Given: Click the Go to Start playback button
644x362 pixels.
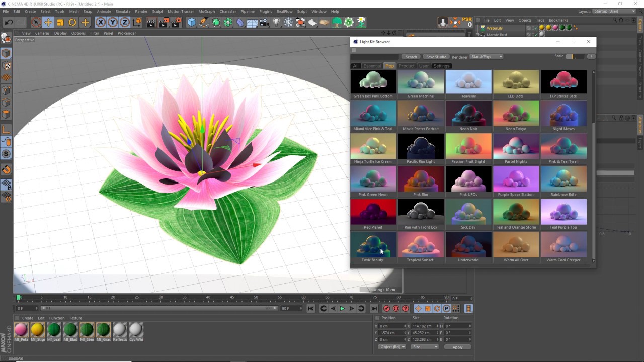Looking at the screenshot, I should 311,308.
